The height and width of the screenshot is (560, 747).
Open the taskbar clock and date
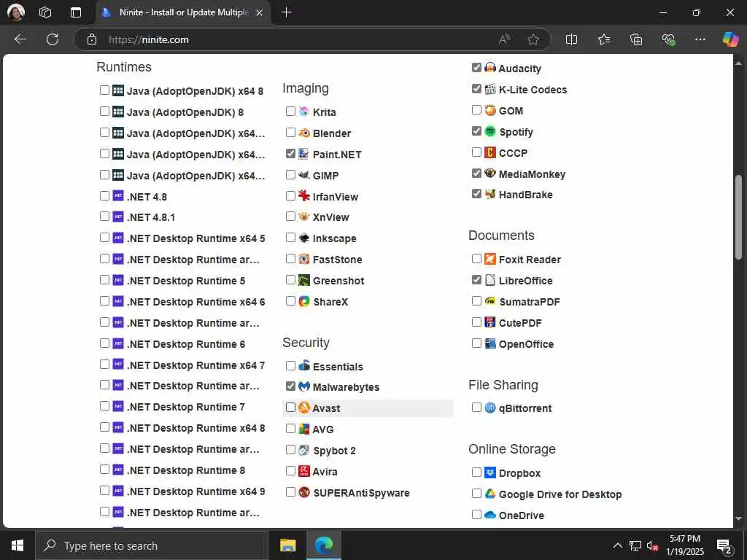(x=684, y=545)
